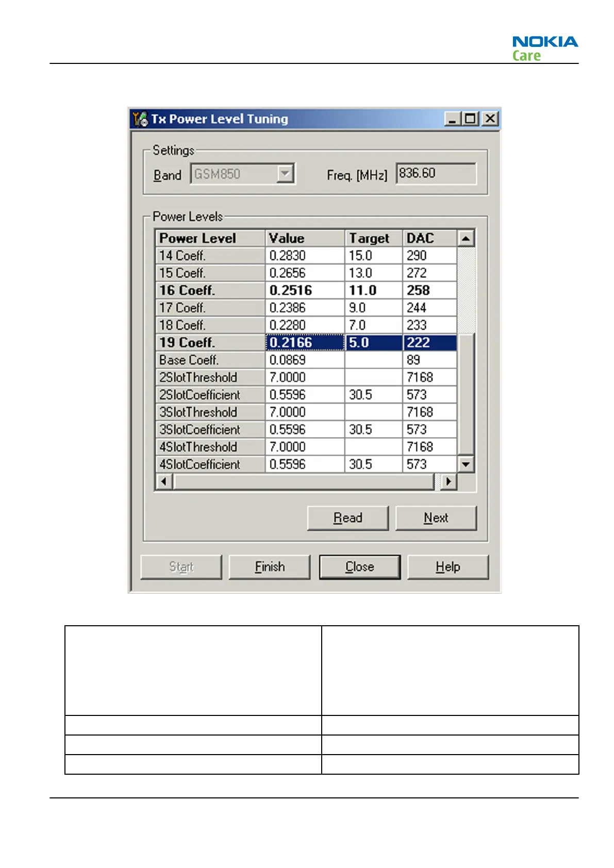Click the DAC 89 cell
Viewport: 614px width, 868px height.
(x=429, y=360)
